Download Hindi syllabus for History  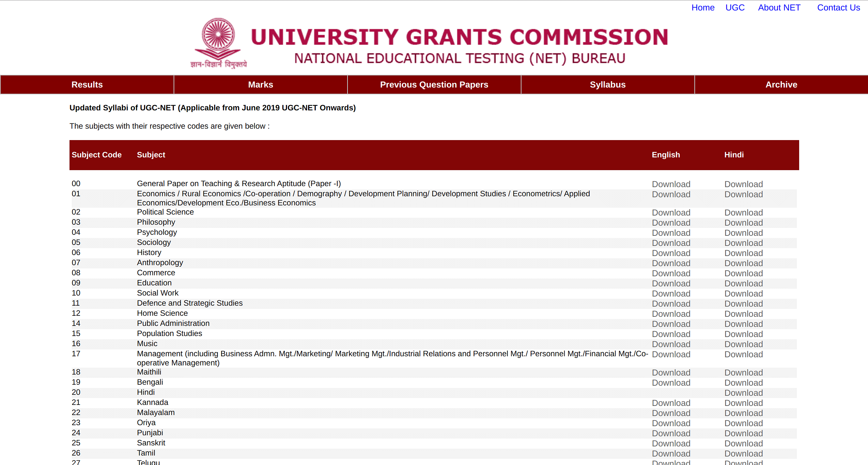pyautogui.click(x=743, y=253)
